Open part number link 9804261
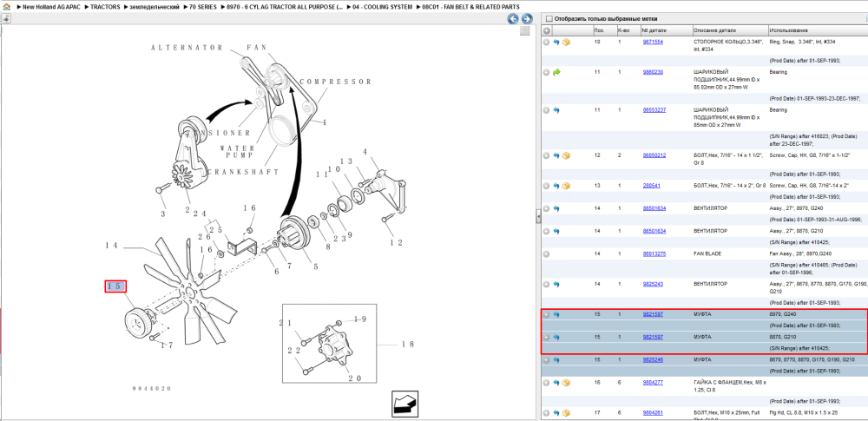868x421 pixels. [653, 412]
